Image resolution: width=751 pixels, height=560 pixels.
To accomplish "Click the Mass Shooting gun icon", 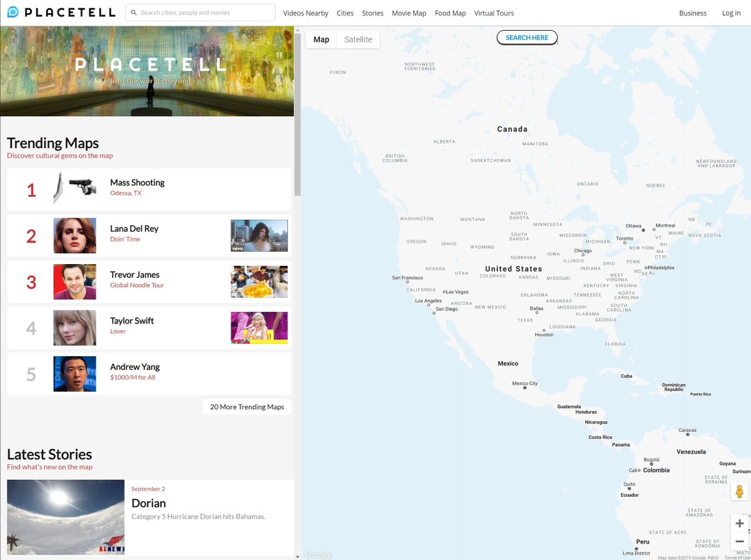I will 75,188.
